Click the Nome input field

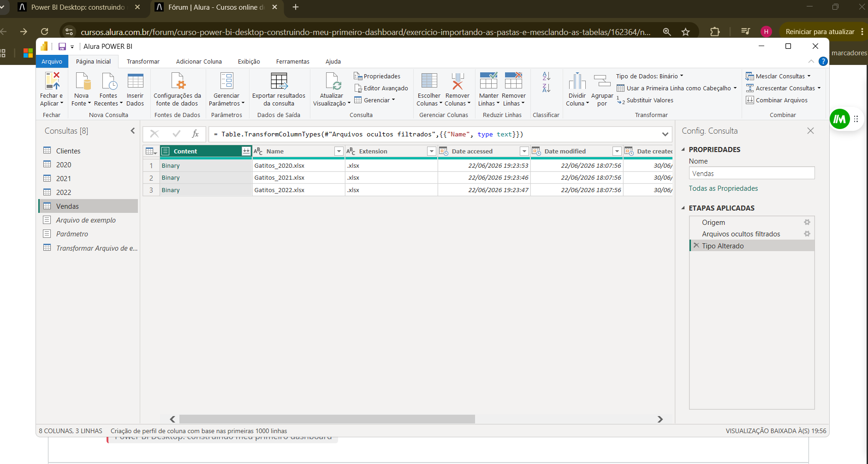pyautogui.click(x=752, y=173)
